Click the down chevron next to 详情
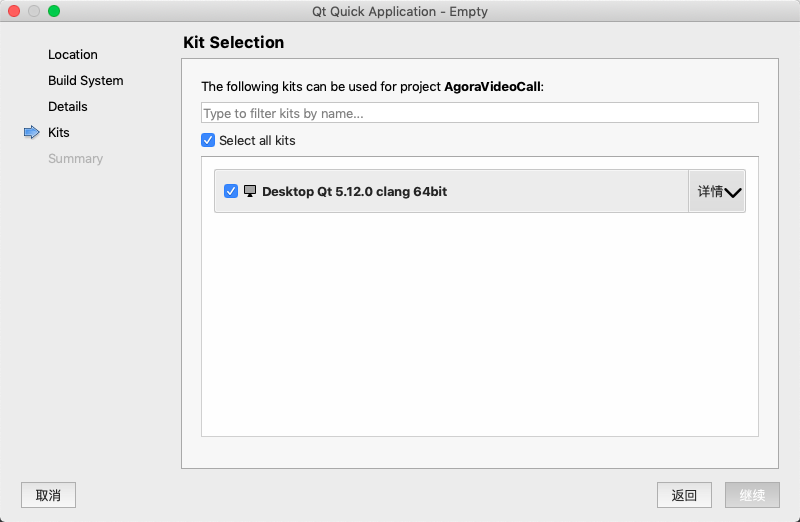Image resolution: width=800 pixels, height=522 pixels. click(x=733, y=192)
